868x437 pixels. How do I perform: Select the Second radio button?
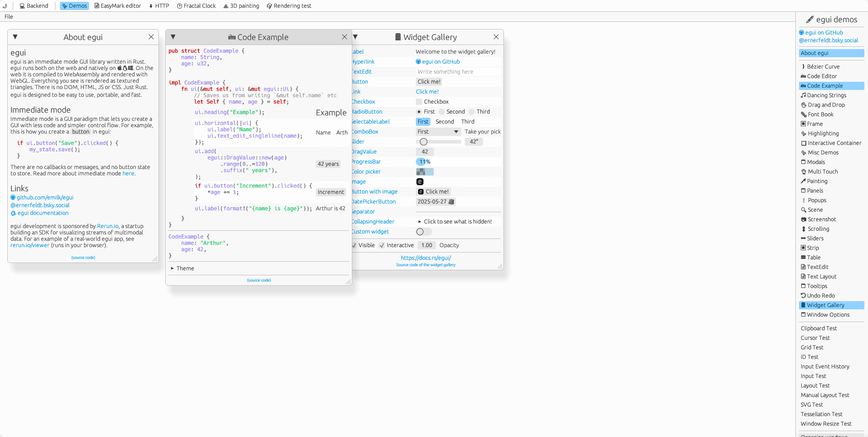tap(452, 112)
